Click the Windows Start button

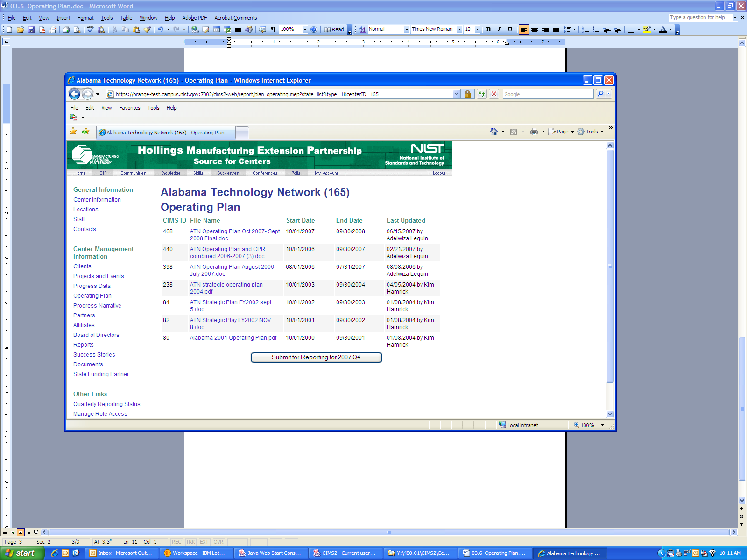22,553
